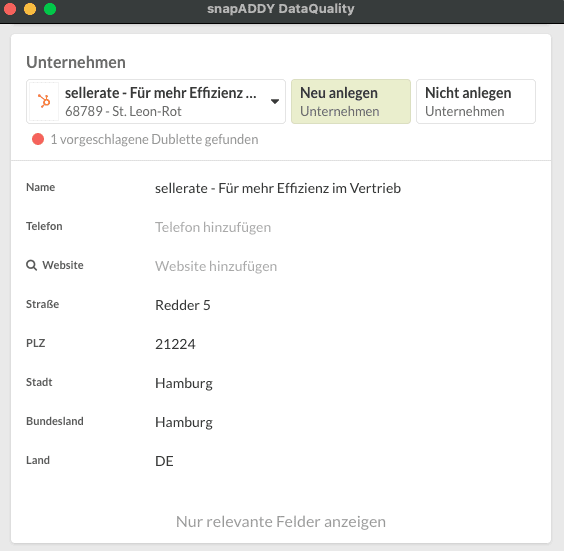This screenshot has height=551, width=564.
Task: Click Telefon hinzufügen field
Action: click(213, 227)
